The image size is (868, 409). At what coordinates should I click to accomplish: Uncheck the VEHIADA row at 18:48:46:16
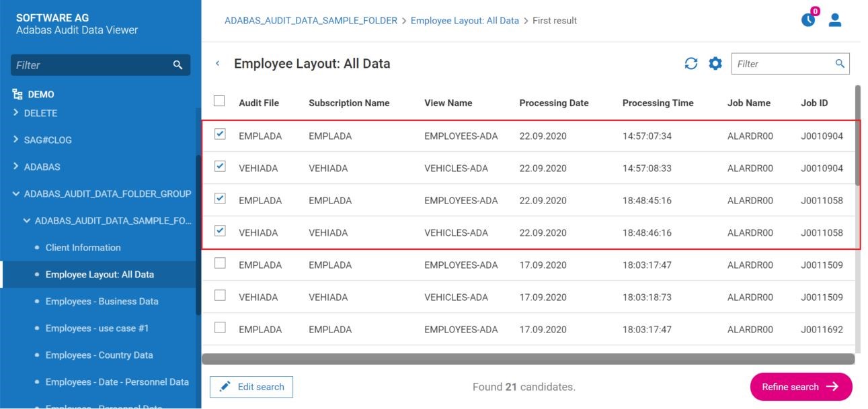pyautogui.click(x=220, y=231)
